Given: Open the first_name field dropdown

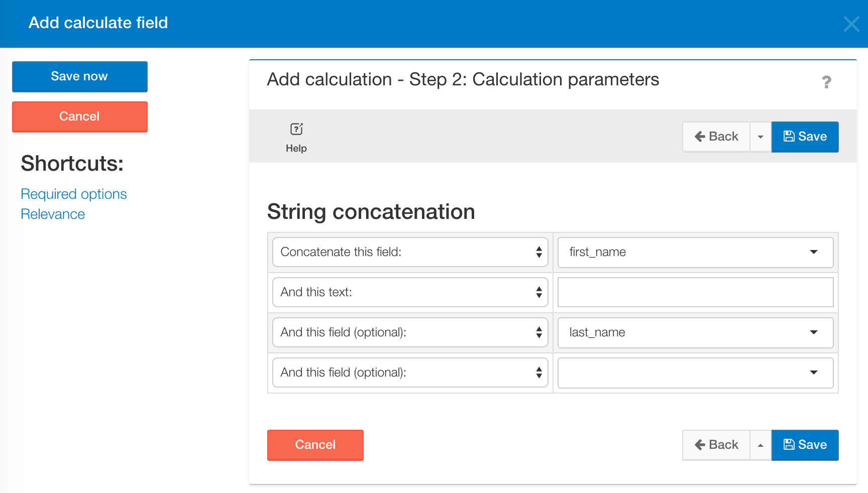Looking at the screenshot, I should pos(695,252).
